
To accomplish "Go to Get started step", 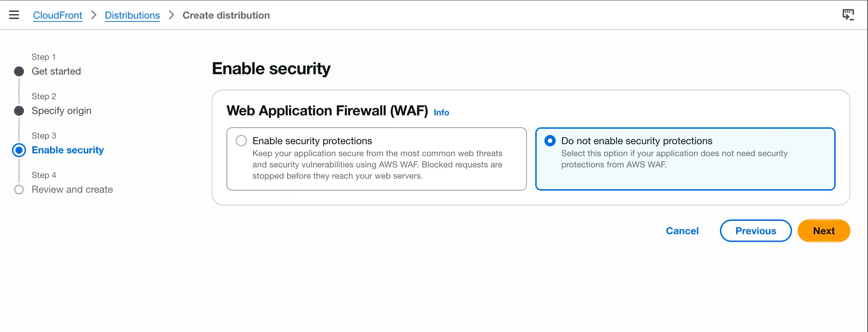I will pyautogui.click(x=56, y=71).
